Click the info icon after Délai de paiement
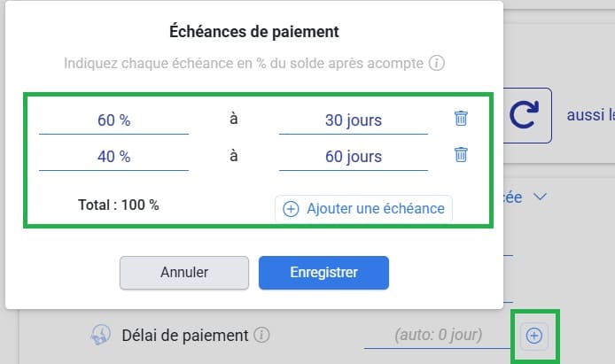This screenshot has width=615, height=364. pos(261,336)
